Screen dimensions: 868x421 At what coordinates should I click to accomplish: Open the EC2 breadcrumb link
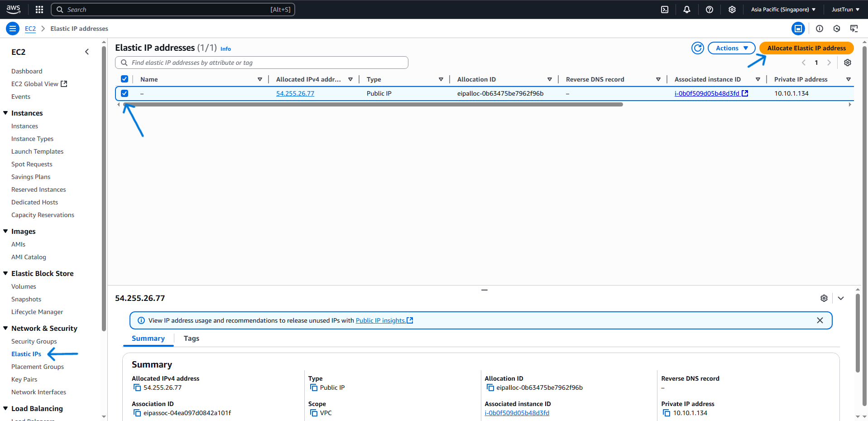pyautogui.click(x=30, y=29)
